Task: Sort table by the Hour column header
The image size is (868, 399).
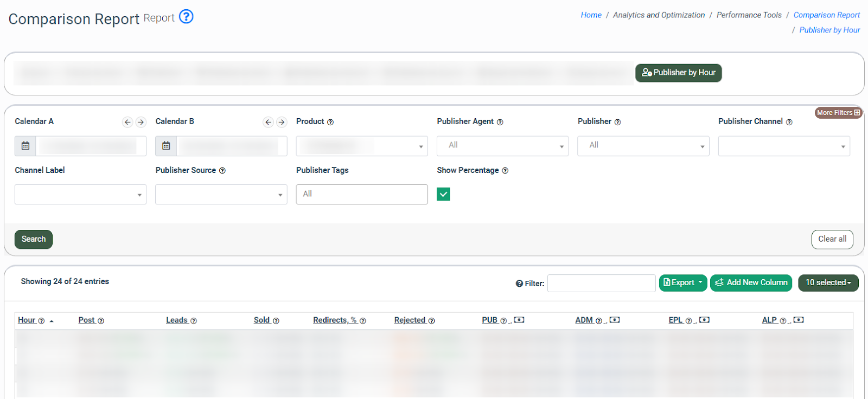Action: pyautogui.click(x=27, y=320)
